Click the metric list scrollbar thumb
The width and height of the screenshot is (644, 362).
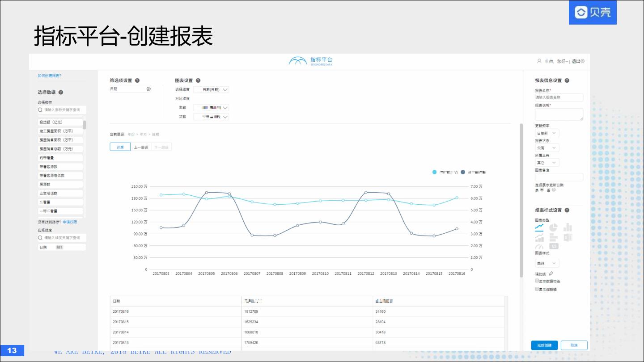85,125
